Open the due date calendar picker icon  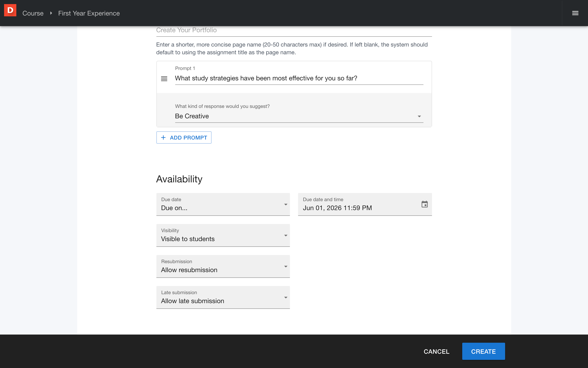[x=424, y=204]
